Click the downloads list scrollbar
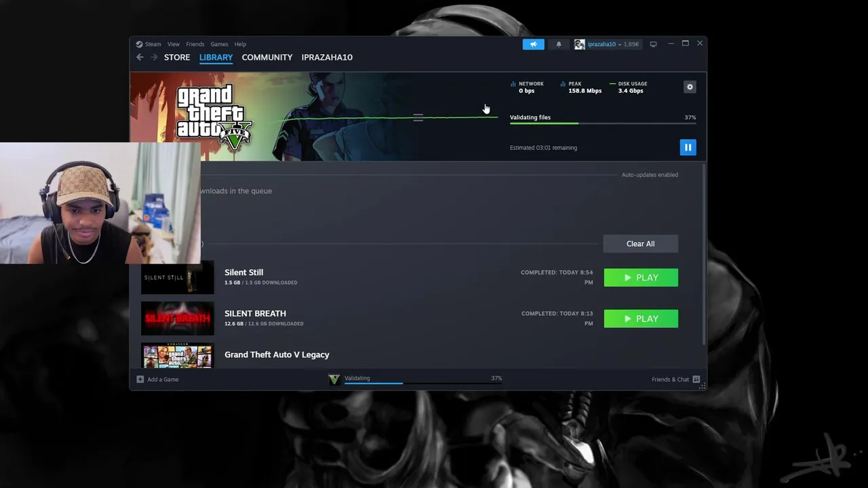This screenshot has height=488, width=868. coord(703,254)
